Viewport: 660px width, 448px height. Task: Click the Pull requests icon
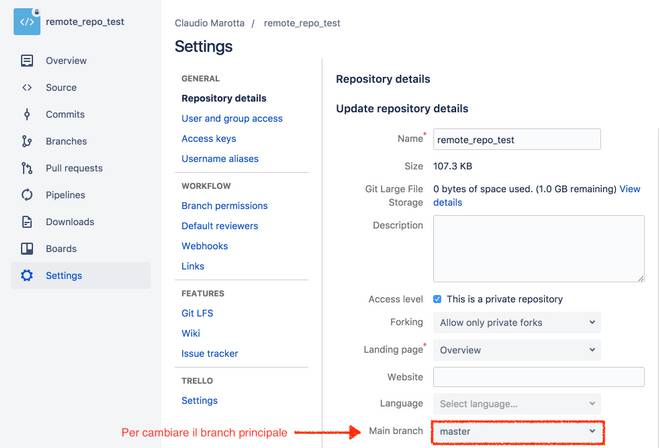tap(27, 169)
